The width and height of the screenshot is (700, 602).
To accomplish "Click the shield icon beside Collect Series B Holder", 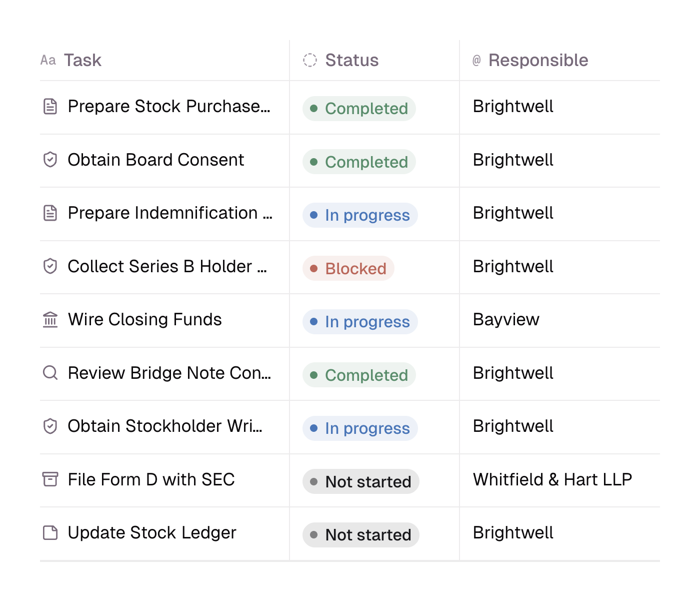I will coord(50,267).
